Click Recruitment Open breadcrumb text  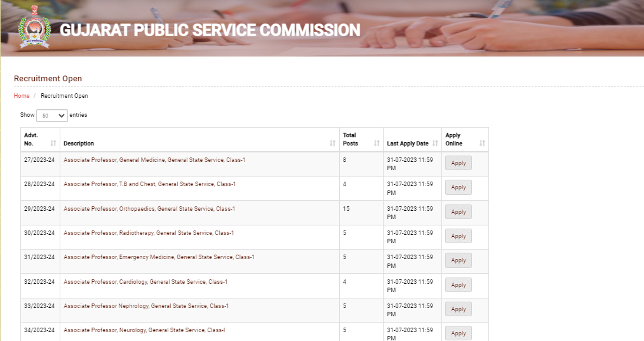point(64,96)
